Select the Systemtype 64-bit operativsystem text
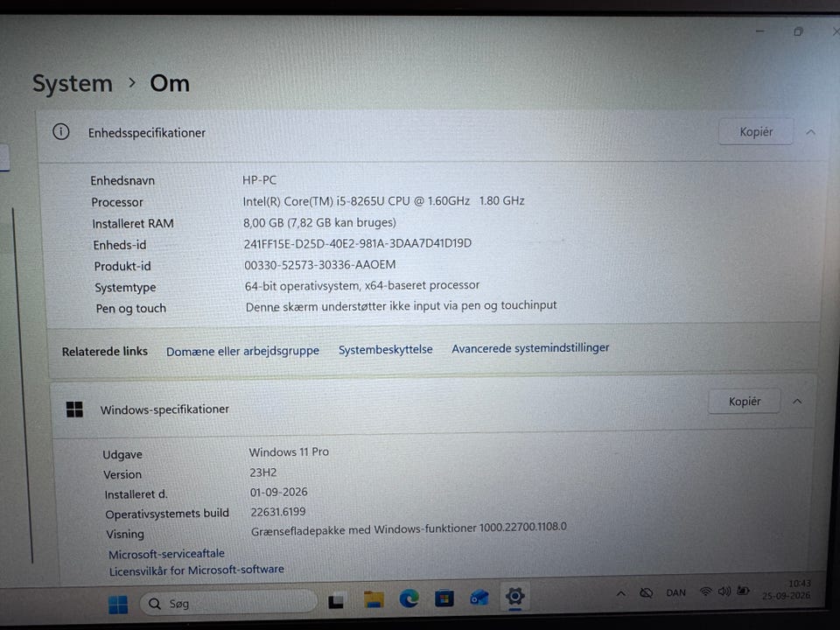The image size is (840, 630). click(x=362, y=285)
